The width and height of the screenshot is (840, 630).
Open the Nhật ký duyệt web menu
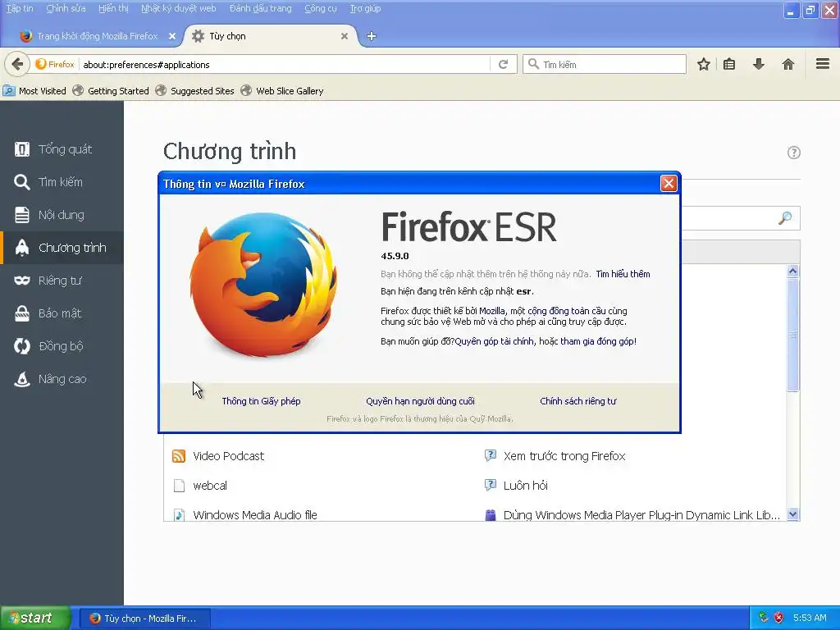pyautogui.click(x=178, y=8)
